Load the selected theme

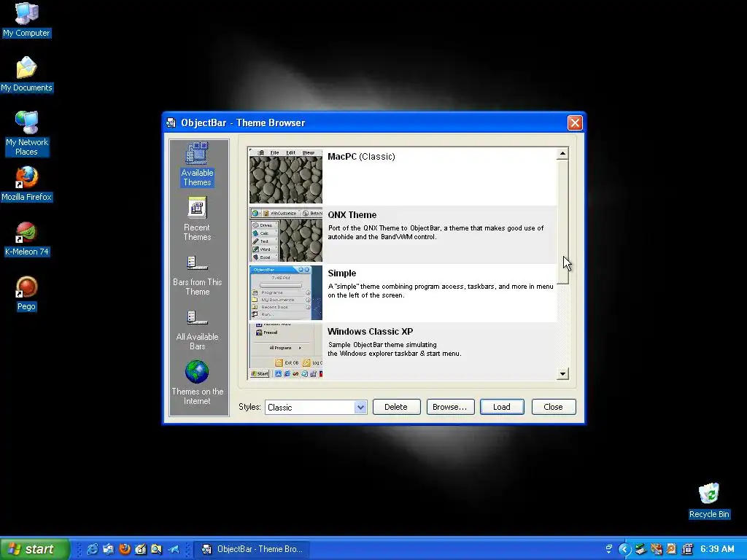coord(502,407)
